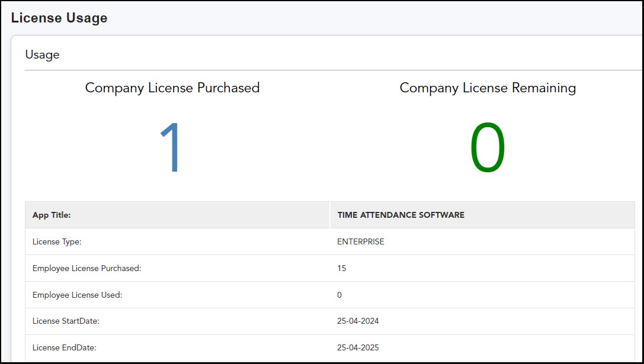
Task: Click the large blue number 1
Action: coord(172,148)
